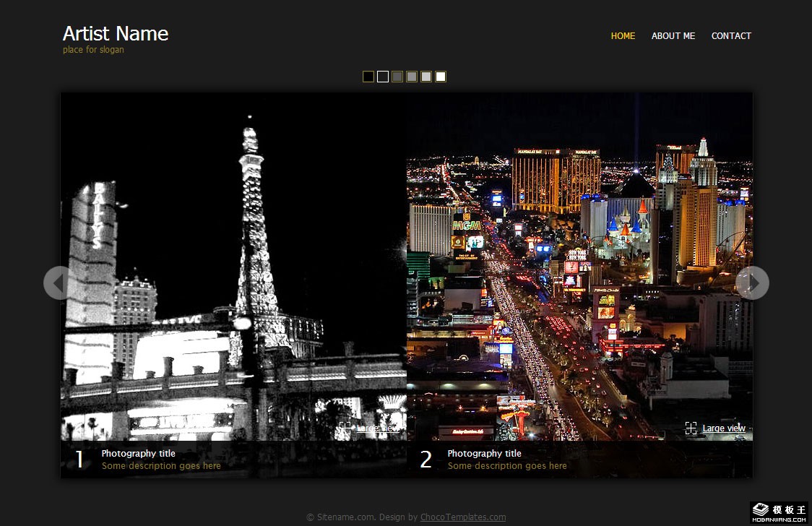Click Photography title of slide 2

(484, 454)
